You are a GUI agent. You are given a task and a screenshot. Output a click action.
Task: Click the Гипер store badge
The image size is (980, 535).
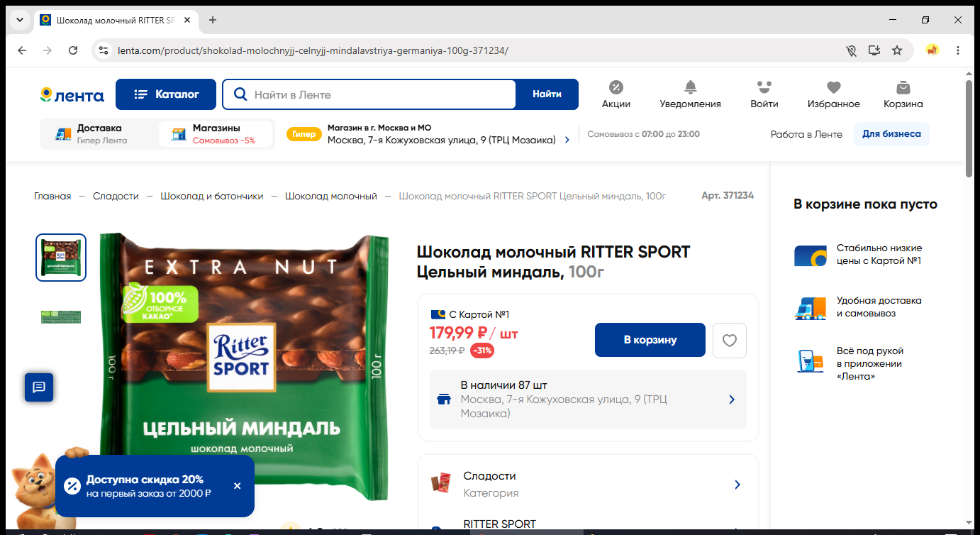304,134
